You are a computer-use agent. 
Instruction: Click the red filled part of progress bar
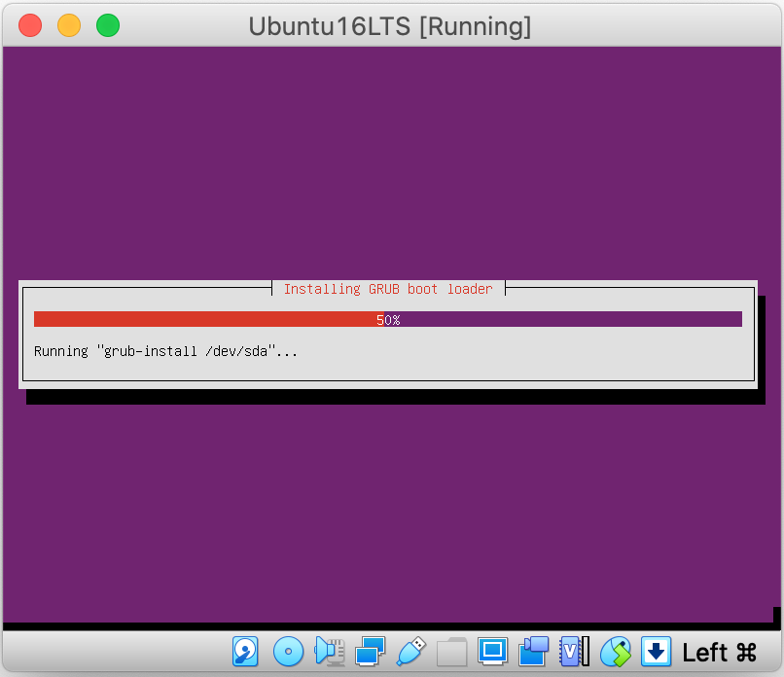tap(204, 319)
